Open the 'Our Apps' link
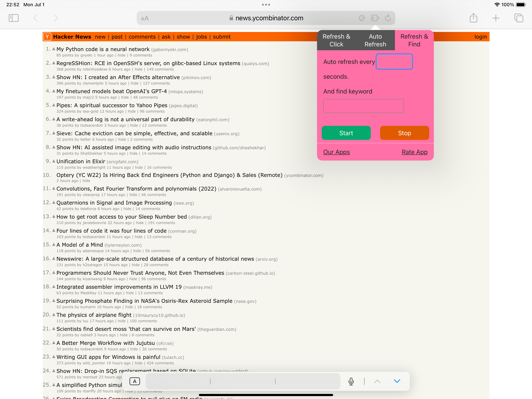The image size is (532, 399). click(336, 152)
